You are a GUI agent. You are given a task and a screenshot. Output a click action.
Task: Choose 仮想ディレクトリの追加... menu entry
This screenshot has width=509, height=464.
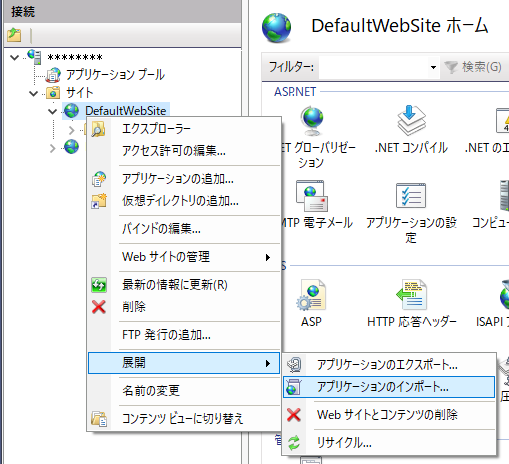[184, 201]
